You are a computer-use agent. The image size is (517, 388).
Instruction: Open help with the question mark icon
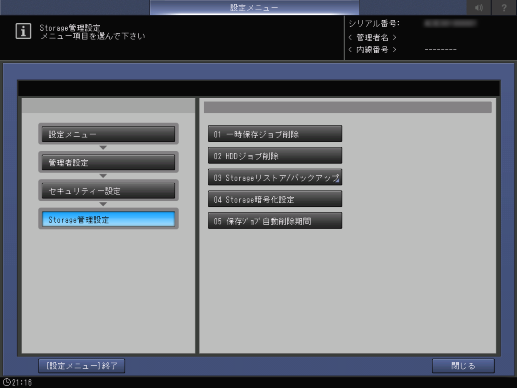pyautogui.click(x=504, y=7)
